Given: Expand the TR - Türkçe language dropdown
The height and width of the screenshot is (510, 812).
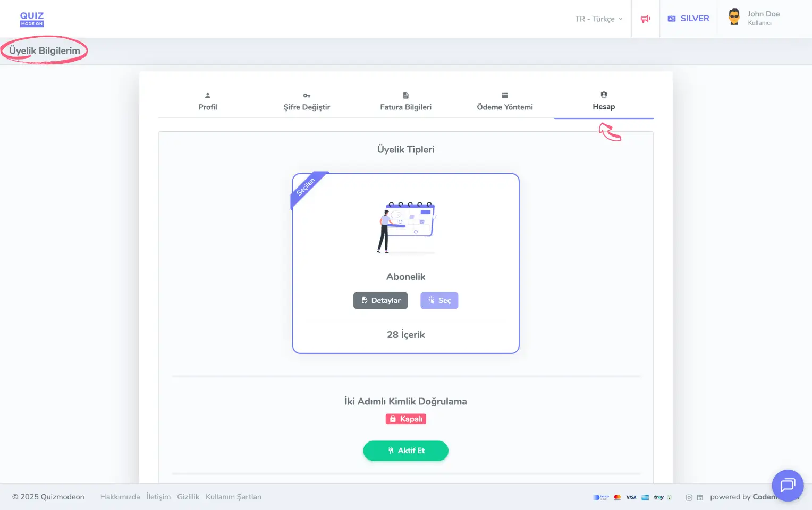Looking at the screenshot, I should coord(598,19).
